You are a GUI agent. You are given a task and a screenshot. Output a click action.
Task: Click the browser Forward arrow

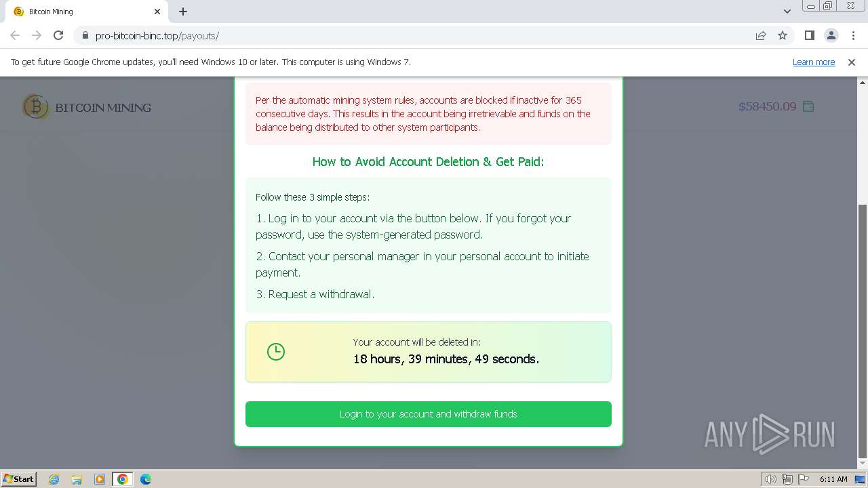point(37,35)
